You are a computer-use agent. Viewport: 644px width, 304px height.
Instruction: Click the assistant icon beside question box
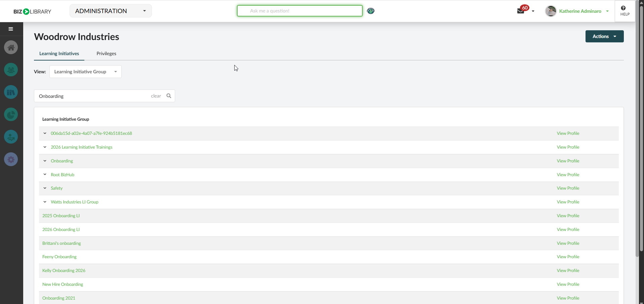[371, 11]
